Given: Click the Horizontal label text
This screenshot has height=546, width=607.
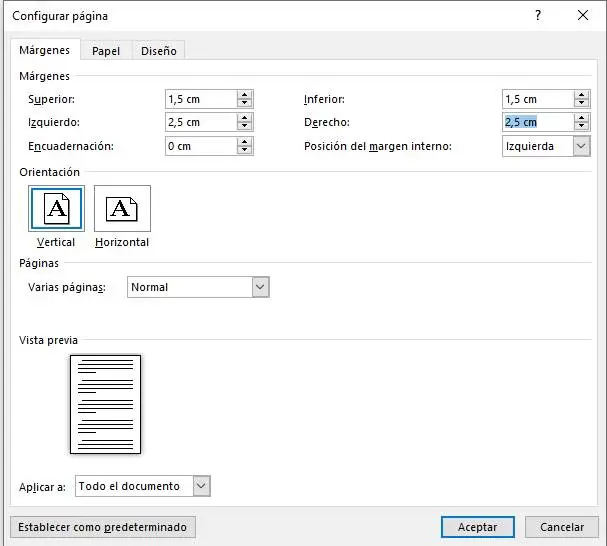Looking at the screenshot, I should point(122,242).
